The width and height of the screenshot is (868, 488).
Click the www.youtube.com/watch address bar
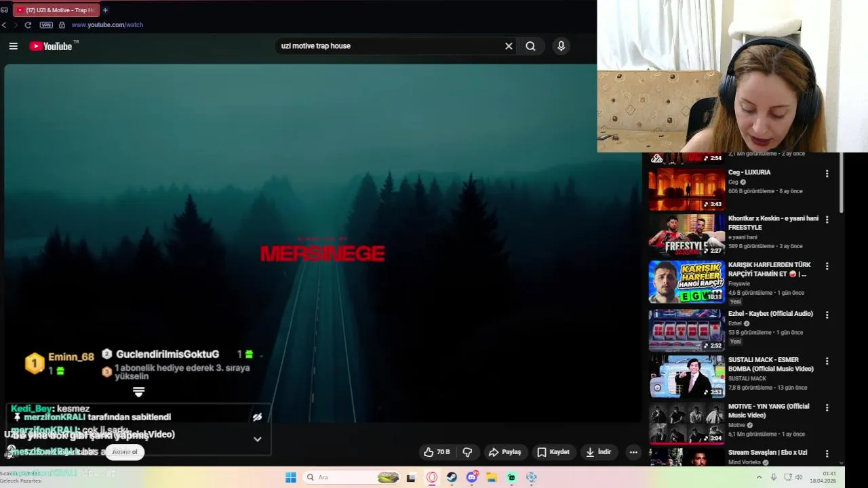107,25
